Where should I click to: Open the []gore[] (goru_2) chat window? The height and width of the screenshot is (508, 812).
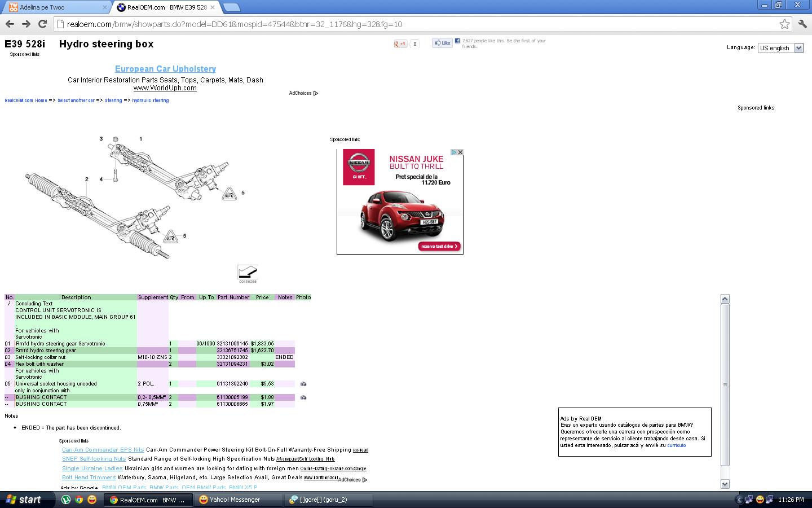[328, 500]
